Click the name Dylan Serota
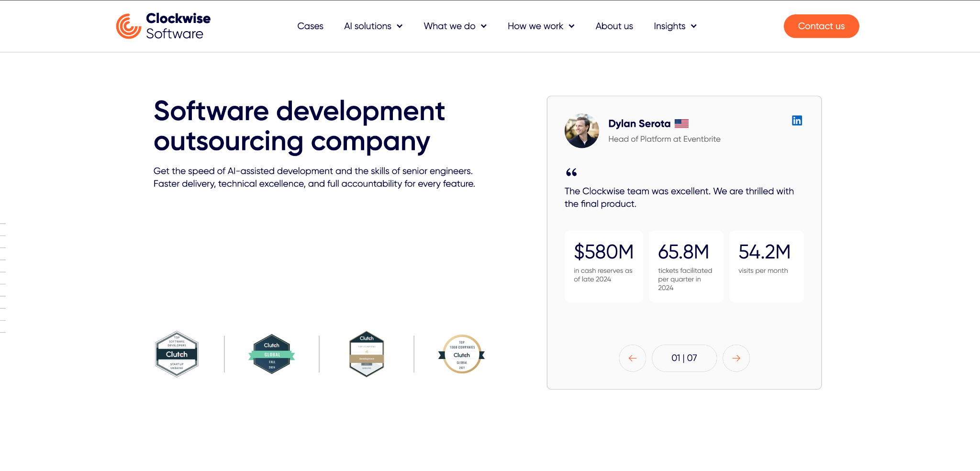 click(x=639, y=123)
